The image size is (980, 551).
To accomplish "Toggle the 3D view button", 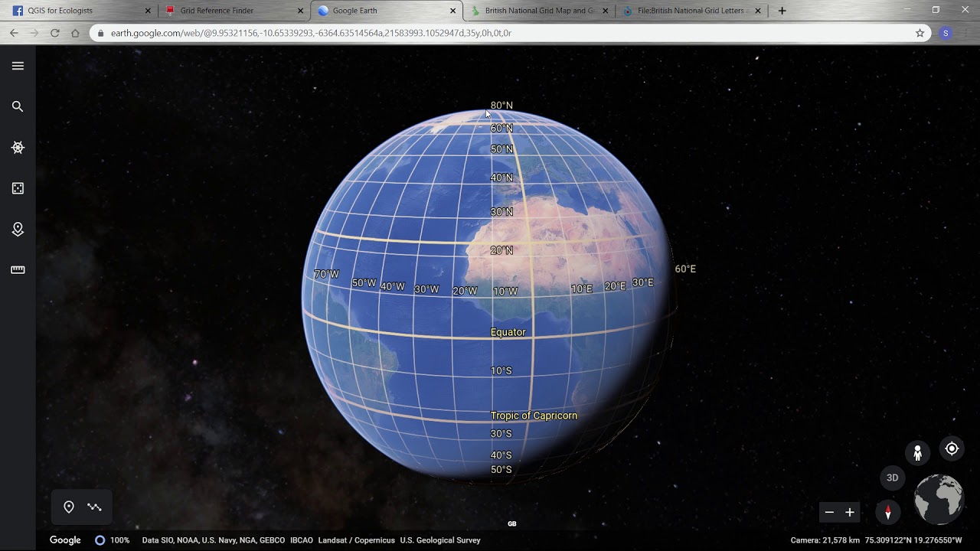I will tap(892, 478).
